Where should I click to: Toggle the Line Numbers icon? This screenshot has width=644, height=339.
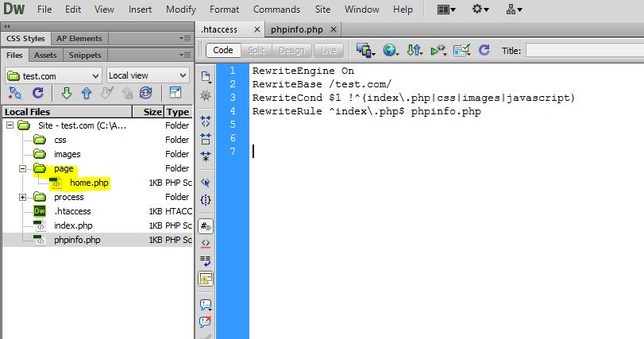click(x=206, y=226)
